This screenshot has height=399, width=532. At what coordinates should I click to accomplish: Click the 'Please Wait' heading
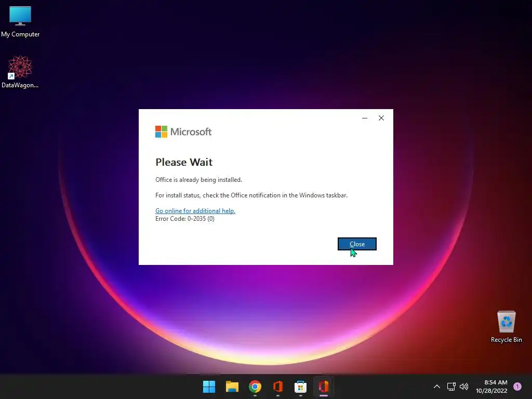(x=184, y=162)
